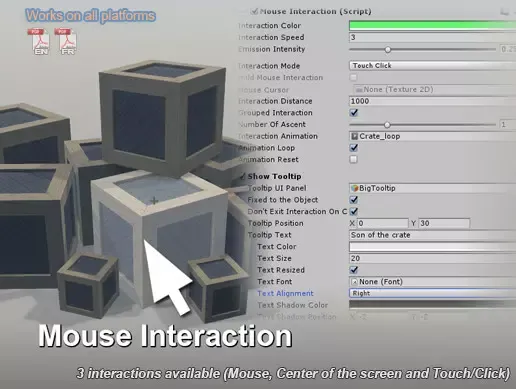Image resolution: width=516 pixels, height=389 pixels.
Task: Click the Works on all platforms heading
Action: [91, 16]
